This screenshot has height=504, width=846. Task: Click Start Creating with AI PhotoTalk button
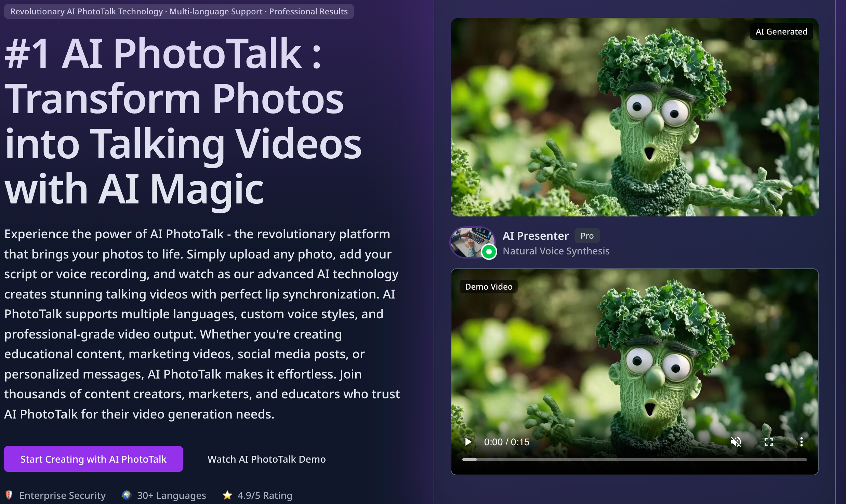(x=93, y=459)
